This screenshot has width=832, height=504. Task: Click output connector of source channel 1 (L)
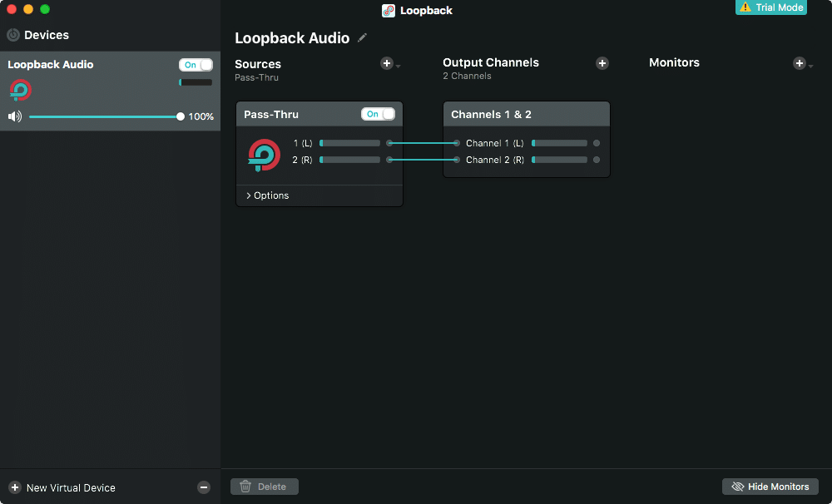(389, 143)
